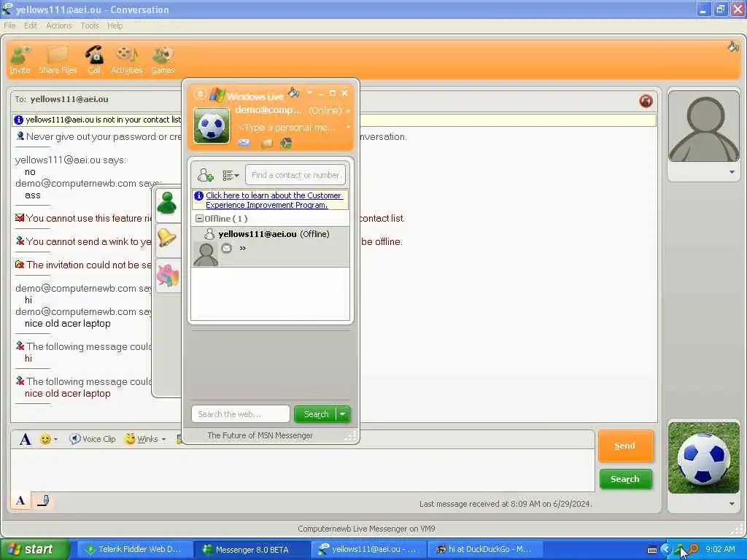Screen dimensions: 747x560
Task: Open the Actions menu
Action: (58, 26)
